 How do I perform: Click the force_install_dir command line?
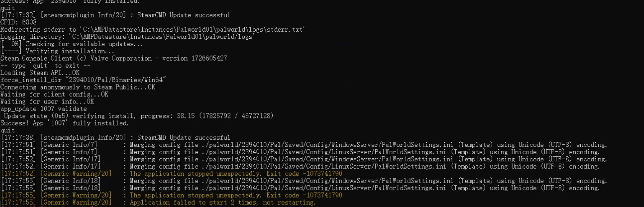coord(84,80)
